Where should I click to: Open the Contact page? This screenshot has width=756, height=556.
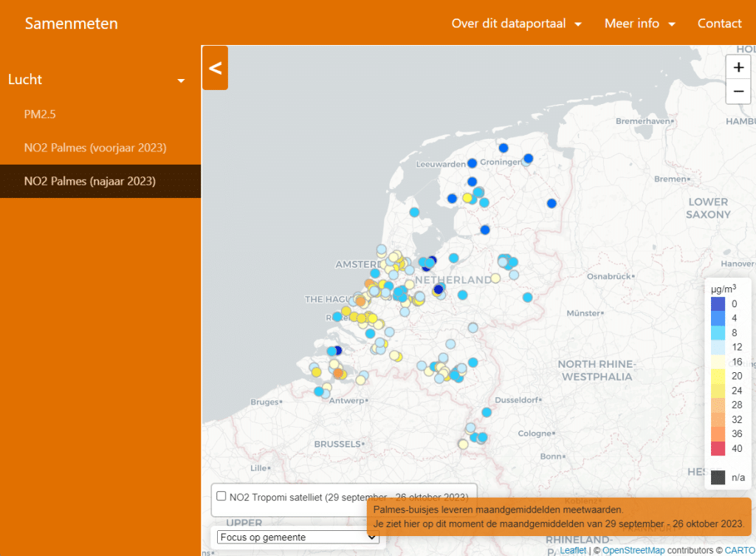click(x=719, y=24)
